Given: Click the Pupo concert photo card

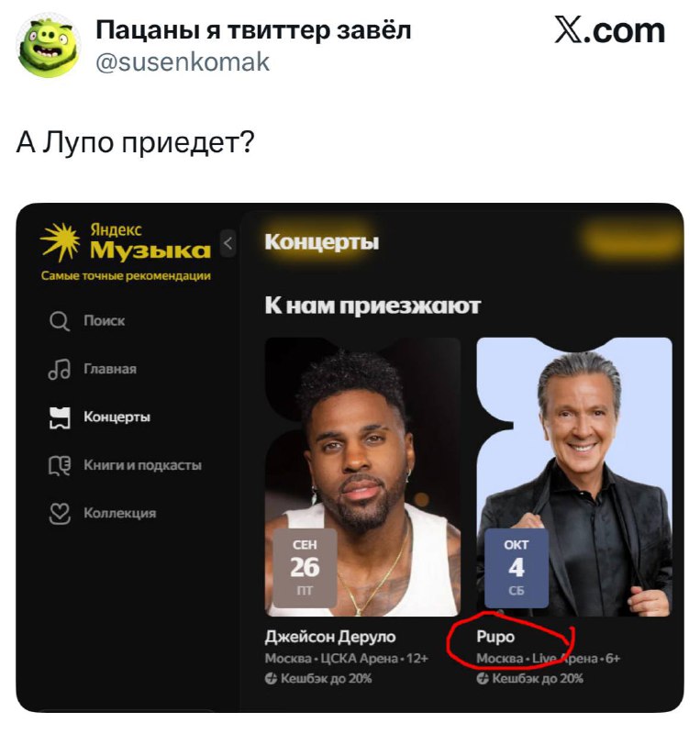Looking at the screenshot, I should 574,476.
